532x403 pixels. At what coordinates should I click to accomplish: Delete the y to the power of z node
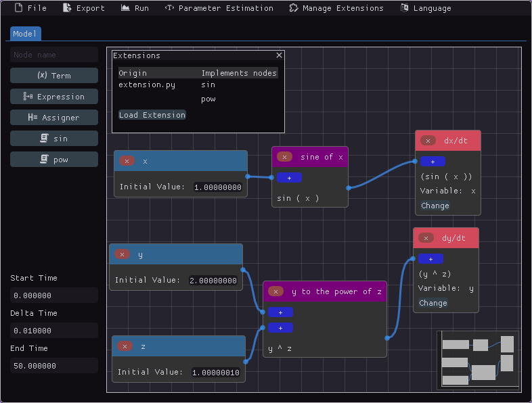(276, 291)
